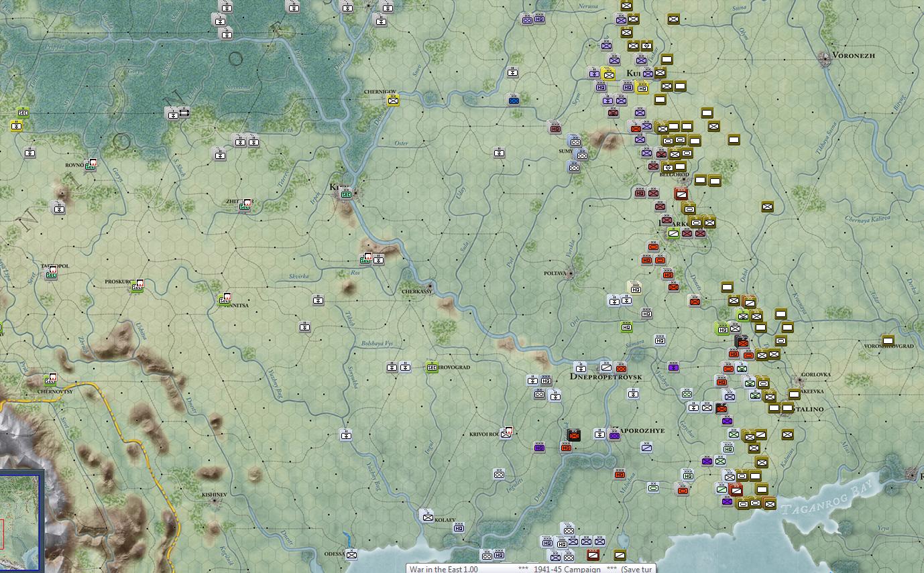Image resolution: width=924 pixels, height=573 pixels.
Task: Click the SEC counter at Proskurov
Action: point(137,286)
